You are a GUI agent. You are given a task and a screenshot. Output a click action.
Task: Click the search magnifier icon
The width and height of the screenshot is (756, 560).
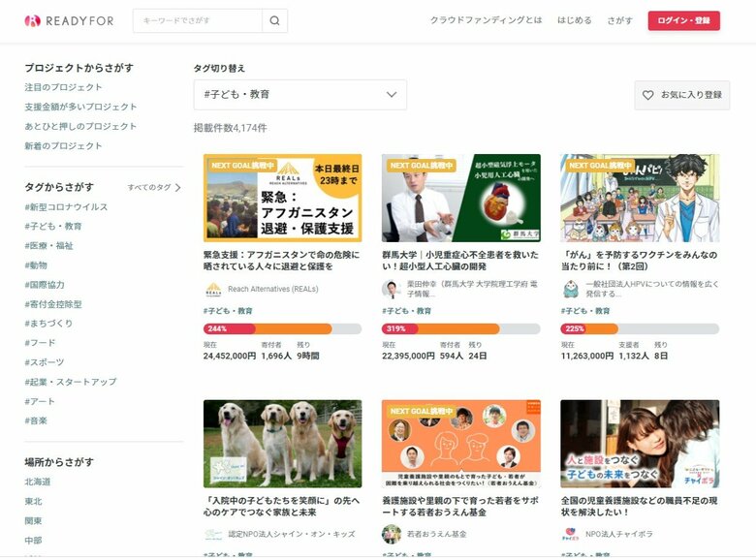tap(275, 20)
